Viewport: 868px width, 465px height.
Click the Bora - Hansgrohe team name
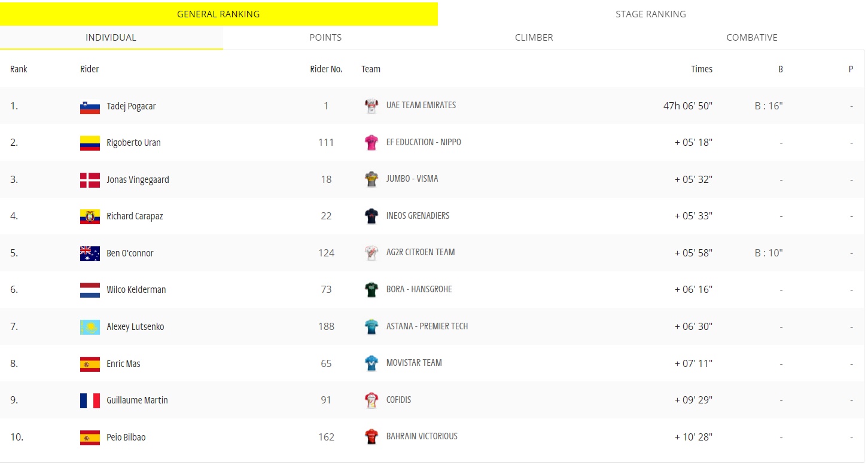pyautogui.click(x=419, y=289)
